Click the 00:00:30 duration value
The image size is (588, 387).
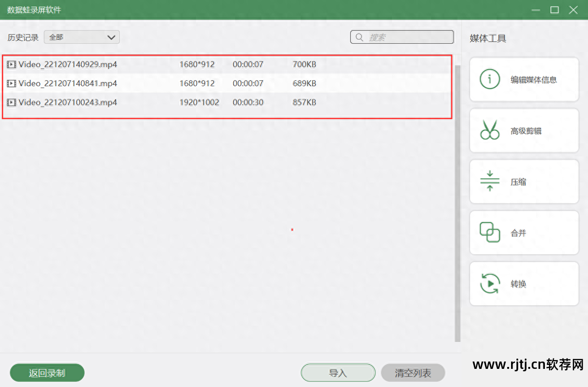(x=248, y=102)
